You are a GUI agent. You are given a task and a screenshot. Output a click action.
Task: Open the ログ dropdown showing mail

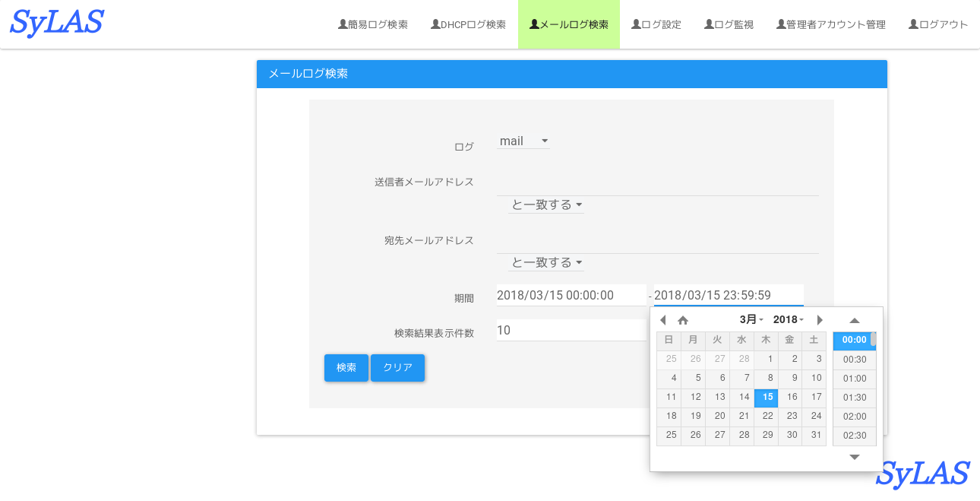coord(523,141)
